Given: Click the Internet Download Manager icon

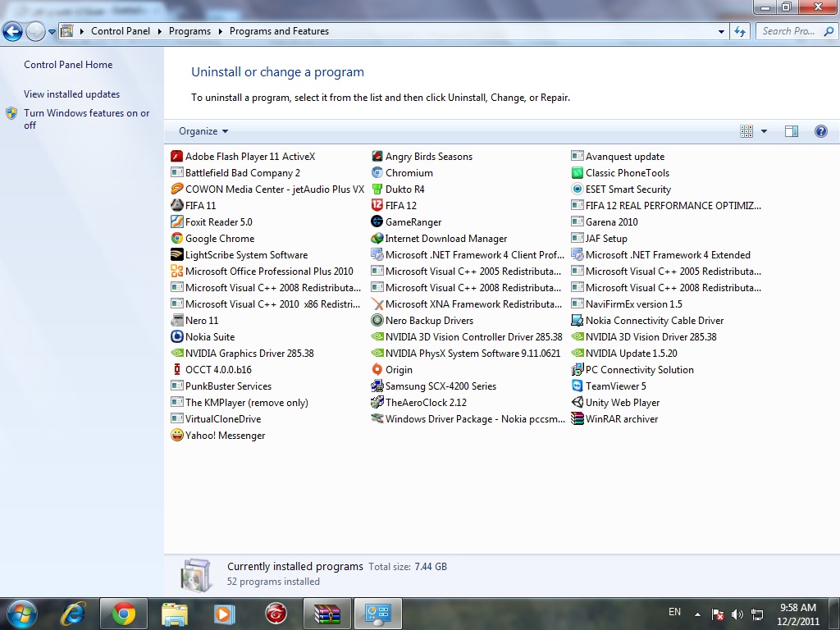Looking at the screenshot, I should point(377,239).
